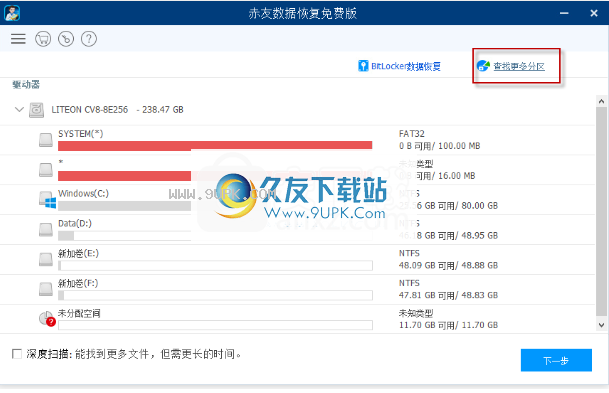Select the 新加卷(F:) drive icon
609x393 pixels.
[x=46, y=289]
